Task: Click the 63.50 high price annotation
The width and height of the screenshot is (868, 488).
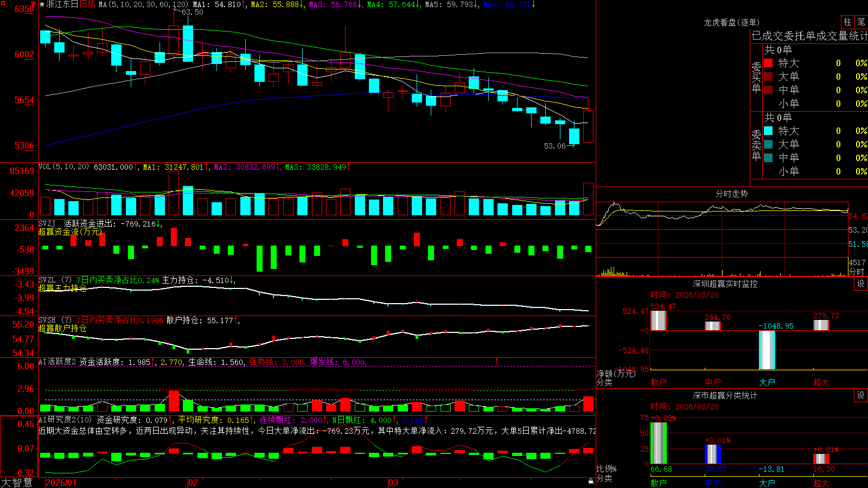Action: tap(193, 12)
